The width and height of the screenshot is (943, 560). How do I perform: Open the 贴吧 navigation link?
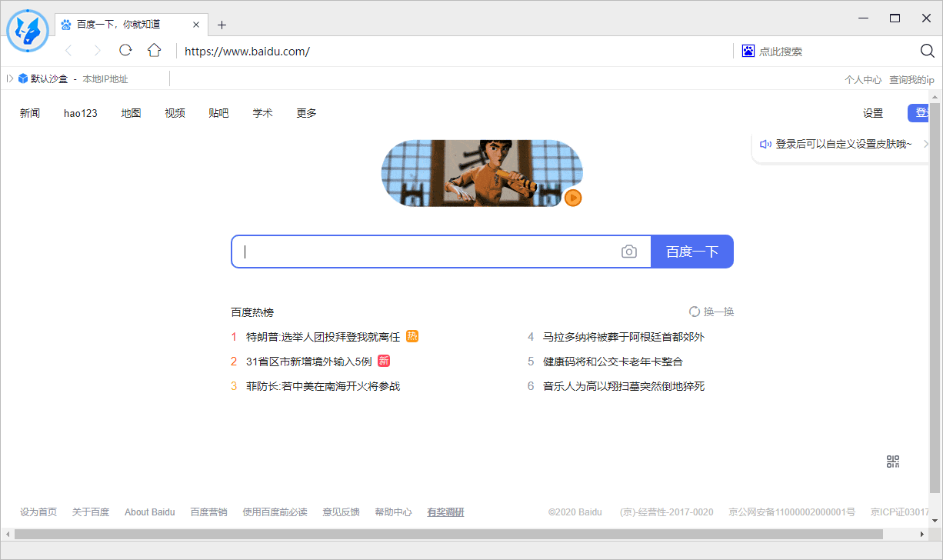tap(218, 113)
